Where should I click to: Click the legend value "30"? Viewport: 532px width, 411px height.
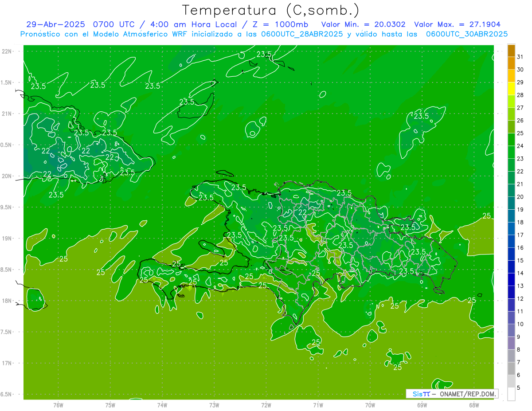[520, 70]
